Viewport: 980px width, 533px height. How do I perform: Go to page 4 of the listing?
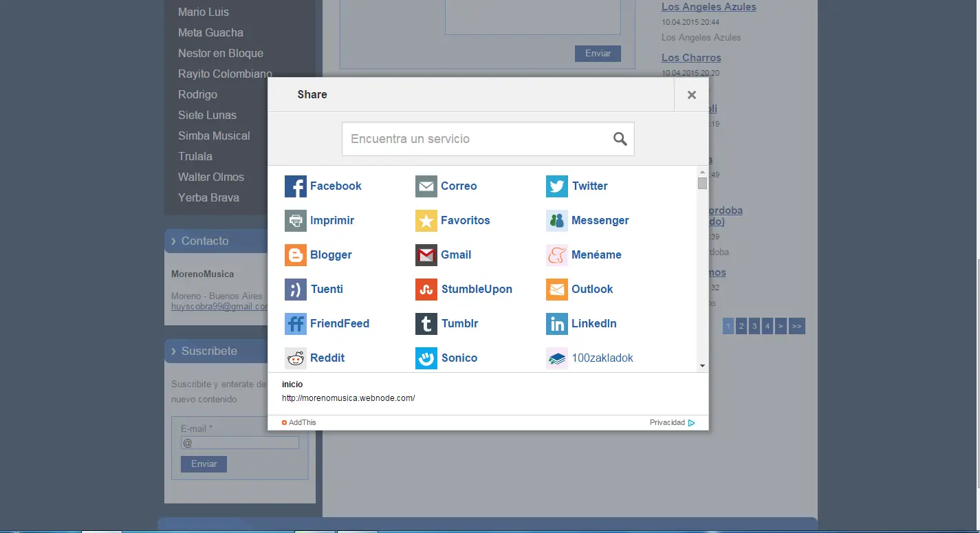(767, 327)
